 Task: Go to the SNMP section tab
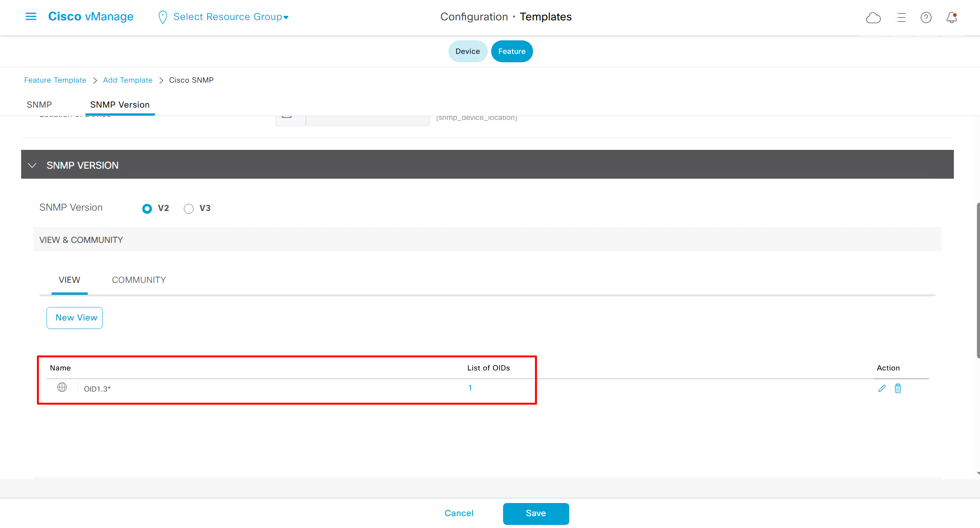click(x=39, y=105)
